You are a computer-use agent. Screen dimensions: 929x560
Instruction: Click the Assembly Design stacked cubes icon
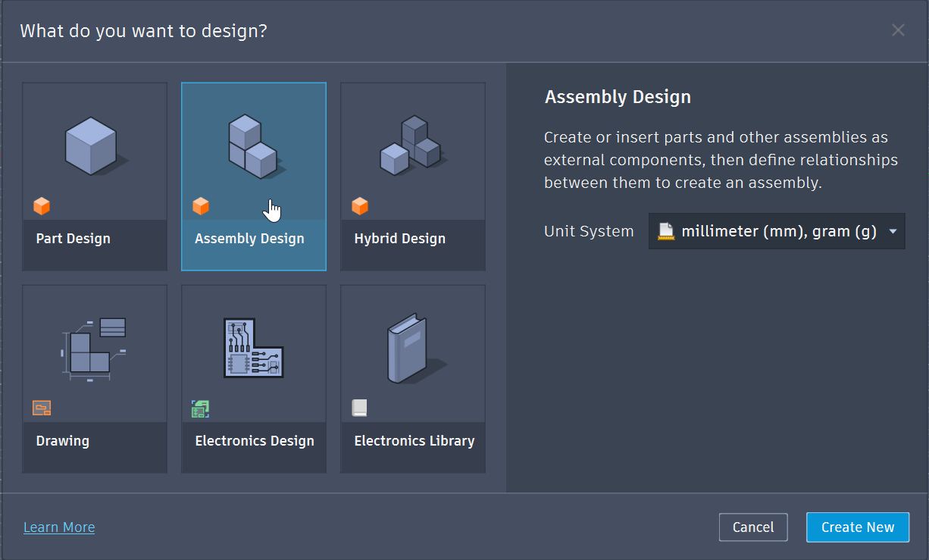(253, 144)
